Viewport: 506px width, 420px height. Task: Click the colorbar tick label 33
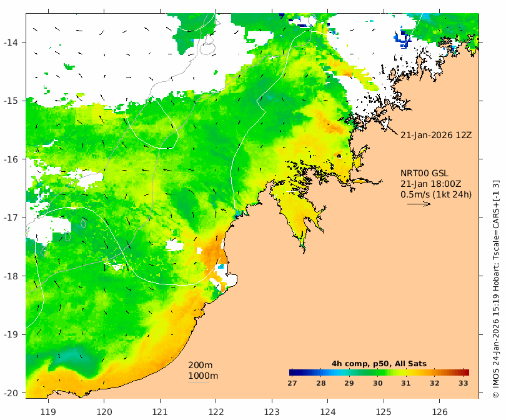464,383
